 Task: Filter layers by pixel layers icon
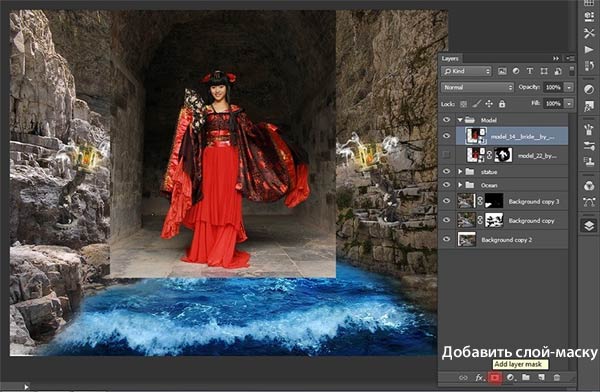(502, 71)
